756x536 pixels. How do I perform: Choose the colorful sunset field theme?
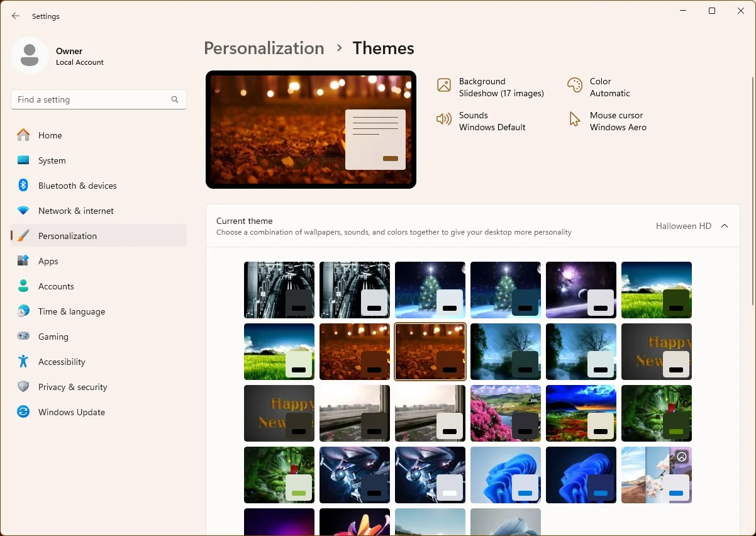pos(581,413)
